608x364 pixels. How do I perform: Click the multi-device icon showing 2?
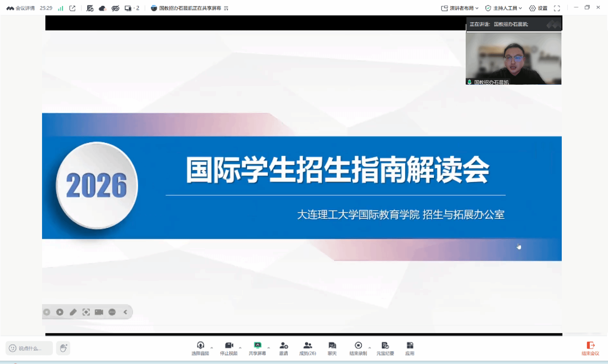click(x=132, y=8)
